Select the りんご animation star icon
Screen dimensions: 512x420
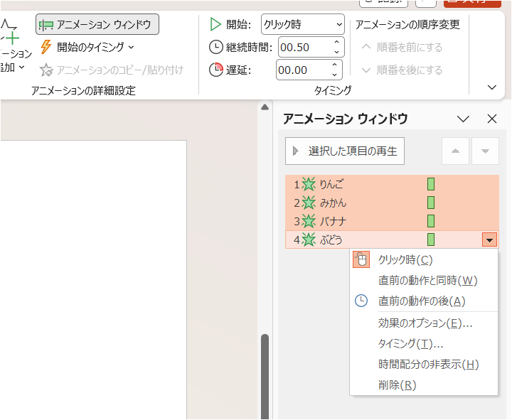[309, 184]
